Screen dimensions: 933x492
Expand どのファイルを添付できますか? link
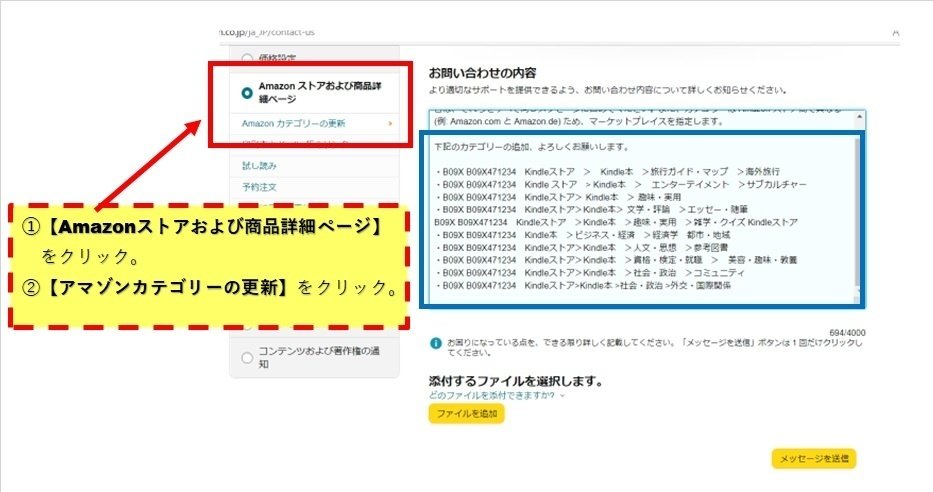coord(496,396)
